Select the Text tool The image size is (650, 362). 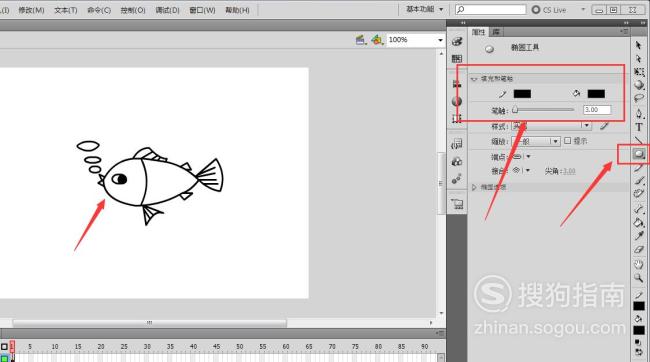pos(639,127)
